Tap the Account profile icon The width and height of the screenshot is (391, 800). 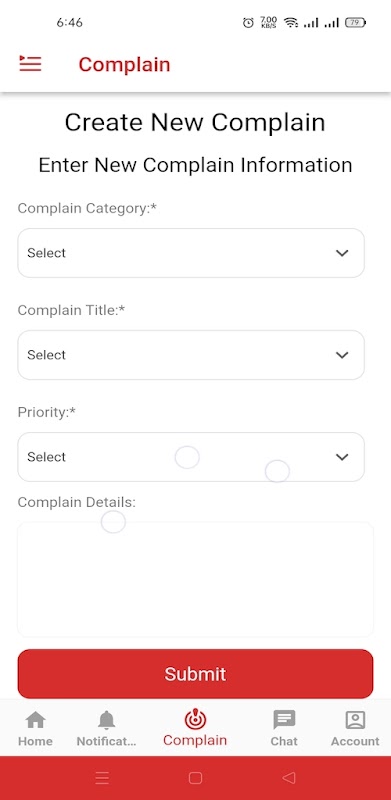[355, 720]
